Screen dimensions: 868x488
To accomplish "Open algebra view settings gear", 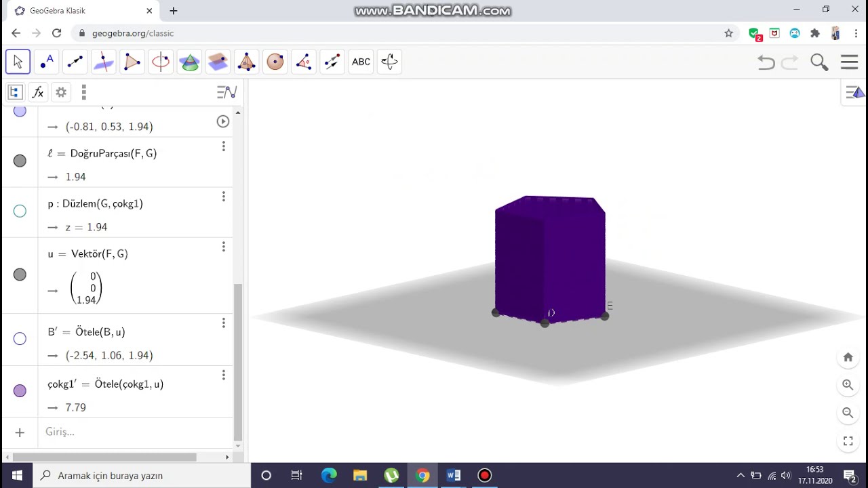I will pos(61,92).
